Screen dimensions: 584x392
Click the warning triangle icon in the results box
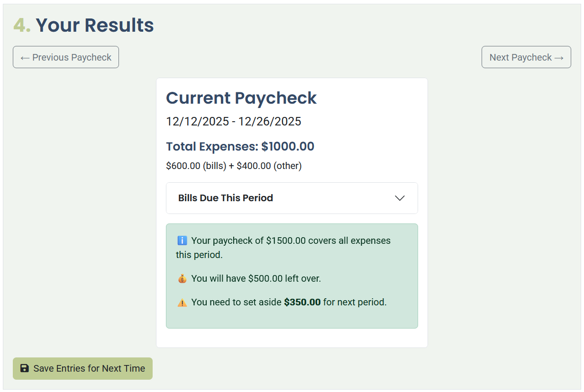tap(182, 302)
